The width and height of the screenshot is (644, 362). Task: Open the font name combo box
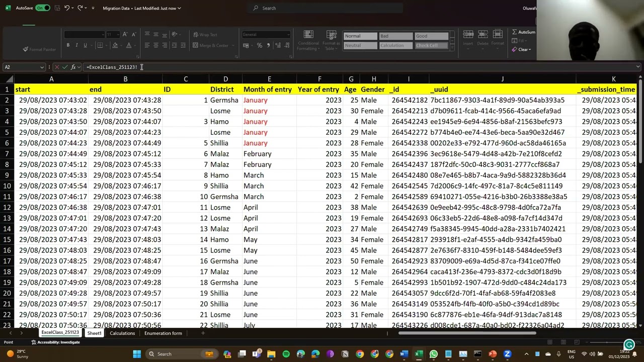[84, 34]
